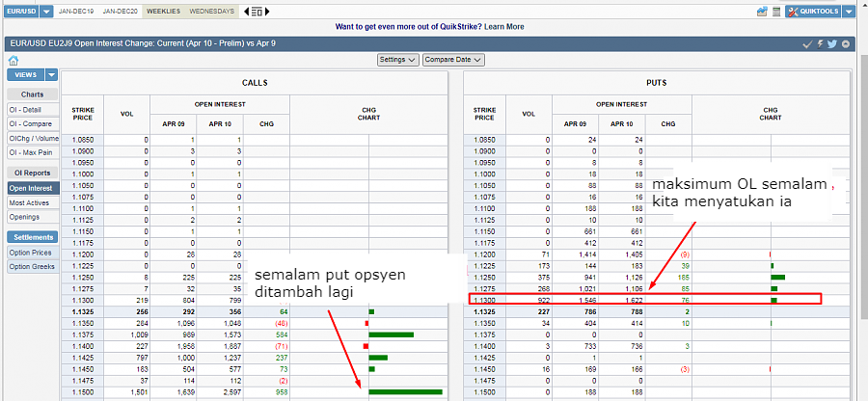Click the CALLS table heading

(x=254, y=83)
